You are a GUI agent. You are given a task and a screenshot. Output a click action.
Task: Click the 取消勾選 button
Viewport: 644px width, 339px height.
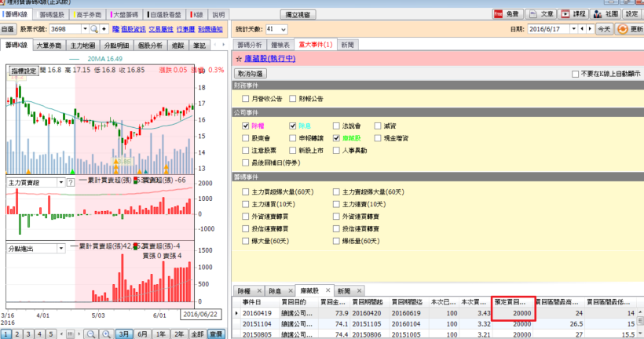click(251, 73)
